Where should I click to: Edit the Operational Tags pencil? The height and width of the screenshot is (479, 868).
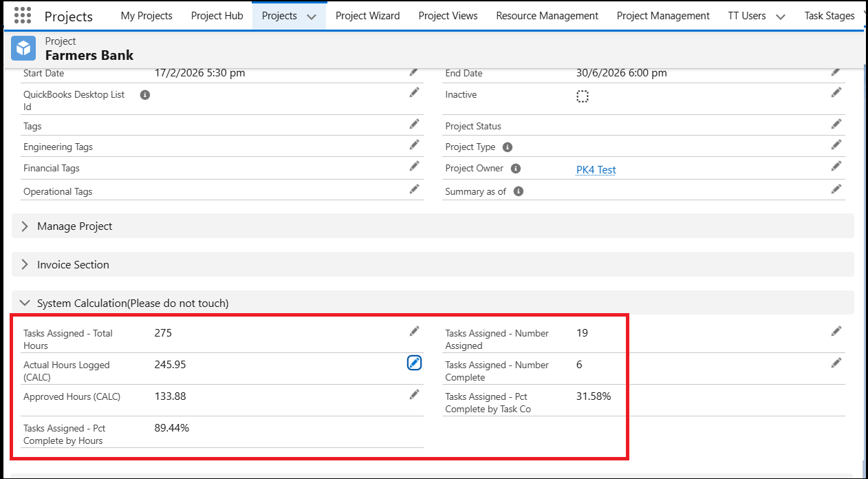coord(414,189)
